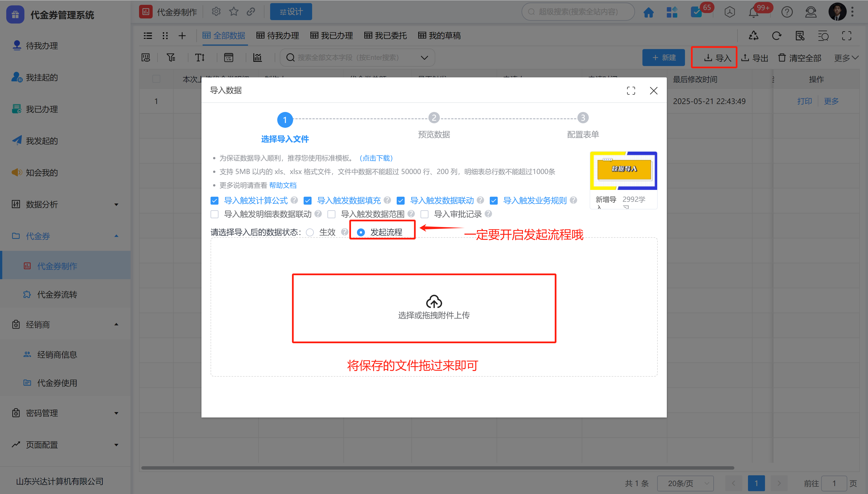Click help icon beside 导入触发计算公式
The image size is (868, 494).
[294, 200]
